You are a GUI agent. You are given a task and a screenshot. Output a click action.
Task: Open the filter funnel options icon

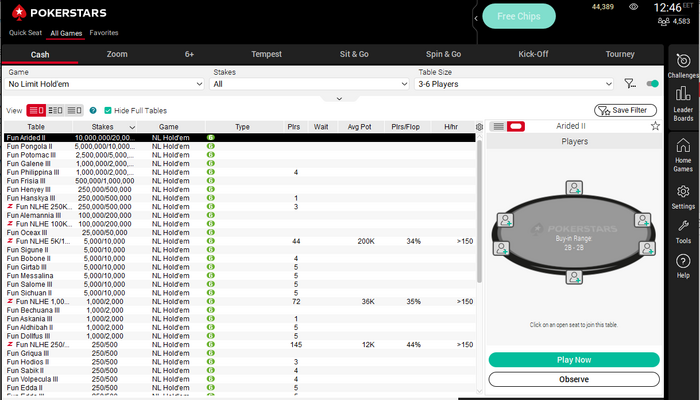(630, 83)
